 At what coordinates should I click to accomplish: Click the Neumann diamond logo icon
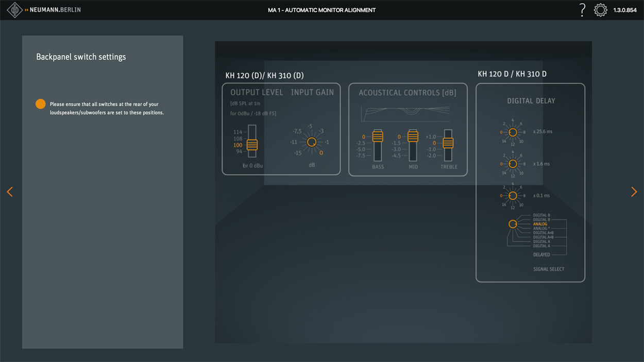point(14,10)
